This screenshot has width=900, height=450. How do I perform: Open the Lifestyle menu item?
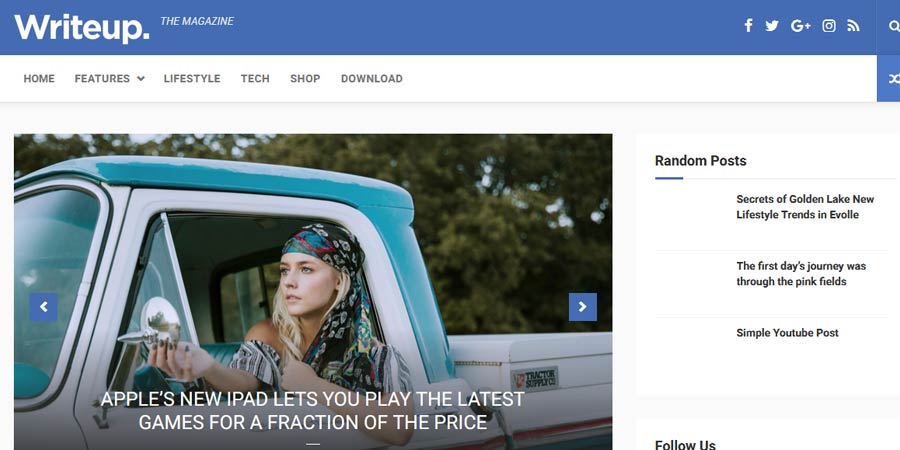(x=192, y=79)
